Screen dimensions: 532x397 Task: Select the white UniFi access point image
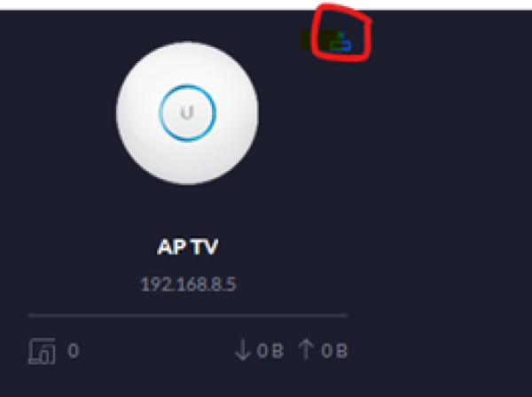[x=187, y=113]
